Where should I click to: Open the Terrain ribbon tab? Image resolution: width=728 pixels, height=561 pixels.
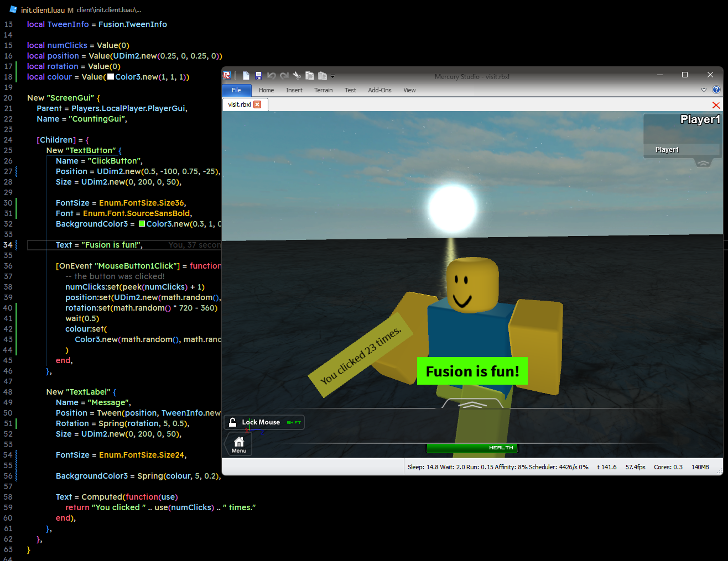pos(324,90)
